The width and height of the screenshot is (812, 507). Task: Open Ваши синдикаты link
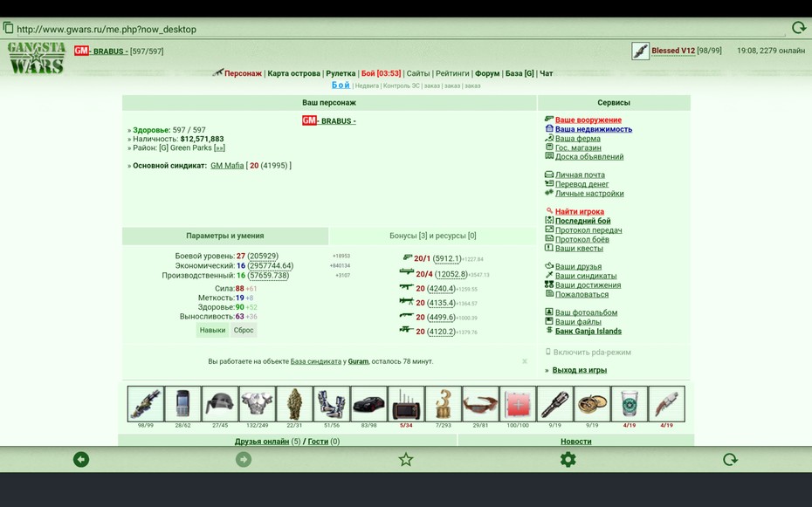click(586, 276)
